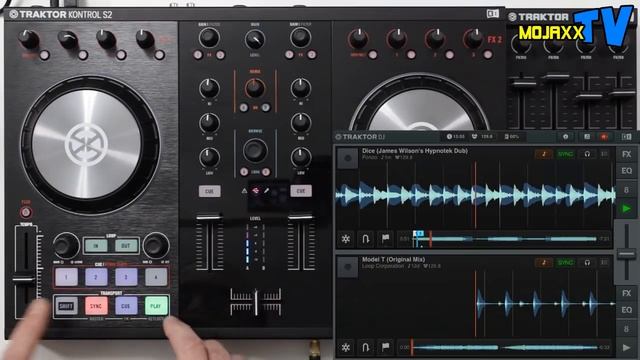Open the beatgrid icon on the Model T deck

coord(604,262)
